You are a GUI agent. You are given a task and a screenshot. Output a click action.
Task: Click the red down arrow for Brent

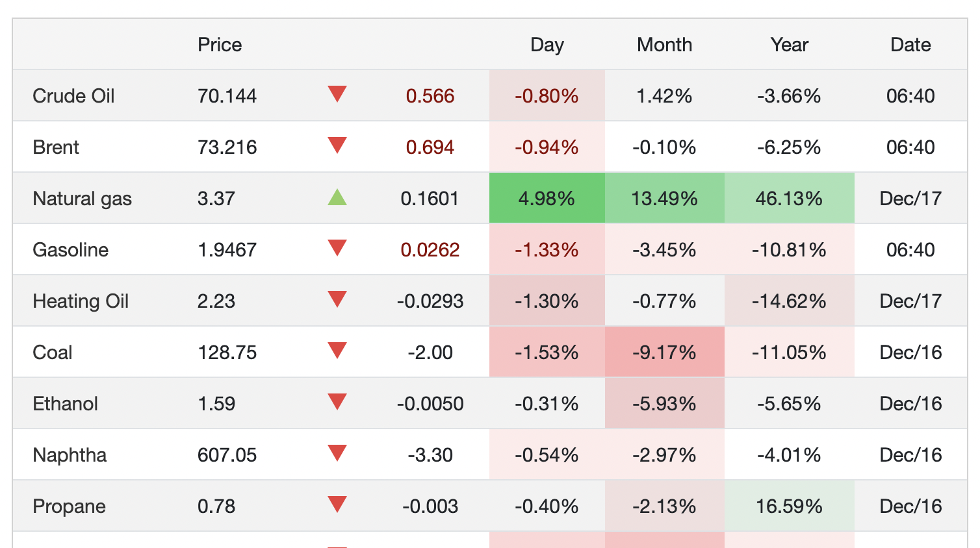click(337, 145)
